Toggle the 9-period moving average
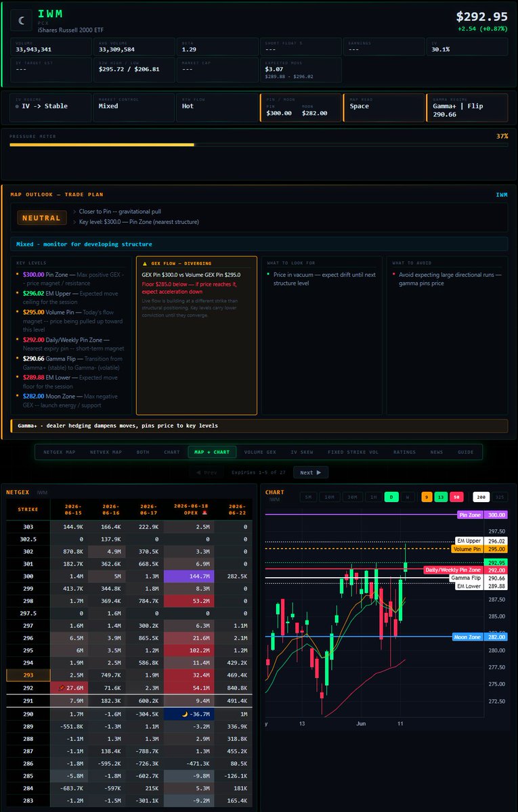 tap(427, 497)
